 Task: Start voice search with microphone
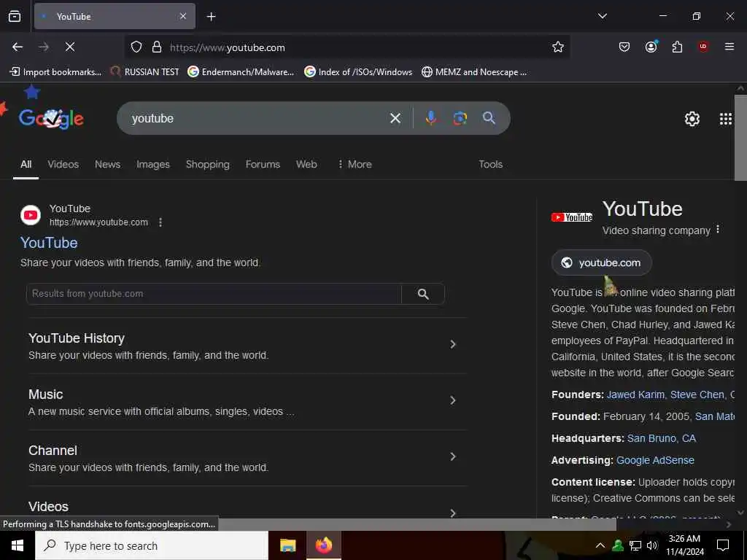(x=430, y=117)
